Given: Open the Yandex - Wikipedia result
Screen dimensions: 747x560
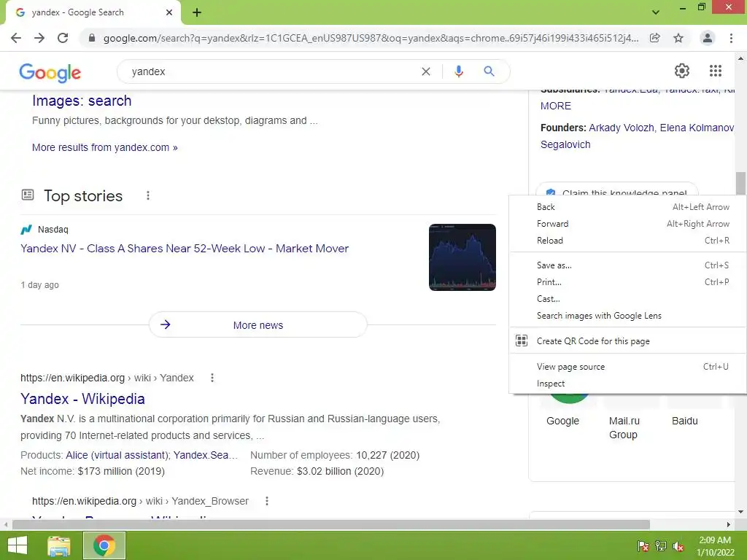Looking at the screenshot, I should point(82,399).
